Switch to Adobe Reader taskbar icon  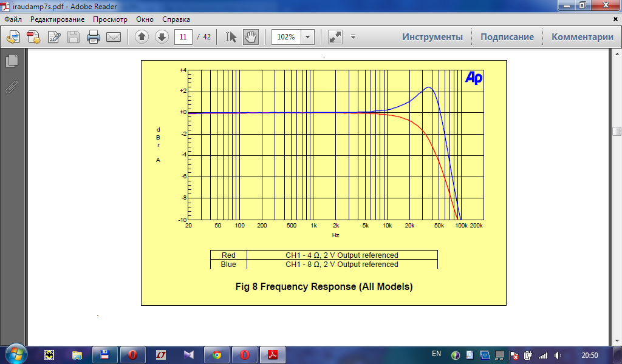click(x=273, y=355)
